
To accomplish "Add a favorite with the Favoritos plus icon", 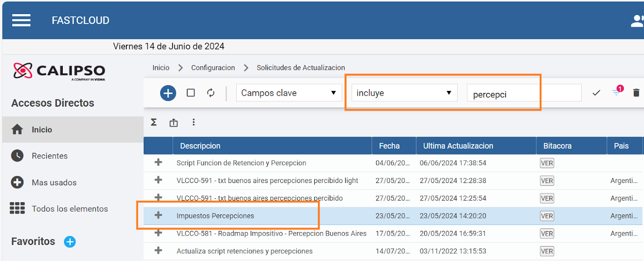I will click(70, 242).
